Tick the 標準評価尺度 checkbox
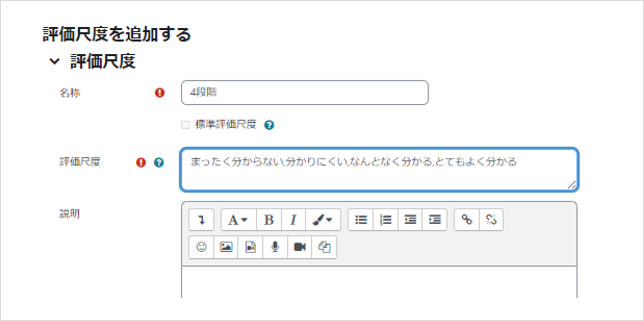Screen dimensions: 644x321 click(185, 125)
